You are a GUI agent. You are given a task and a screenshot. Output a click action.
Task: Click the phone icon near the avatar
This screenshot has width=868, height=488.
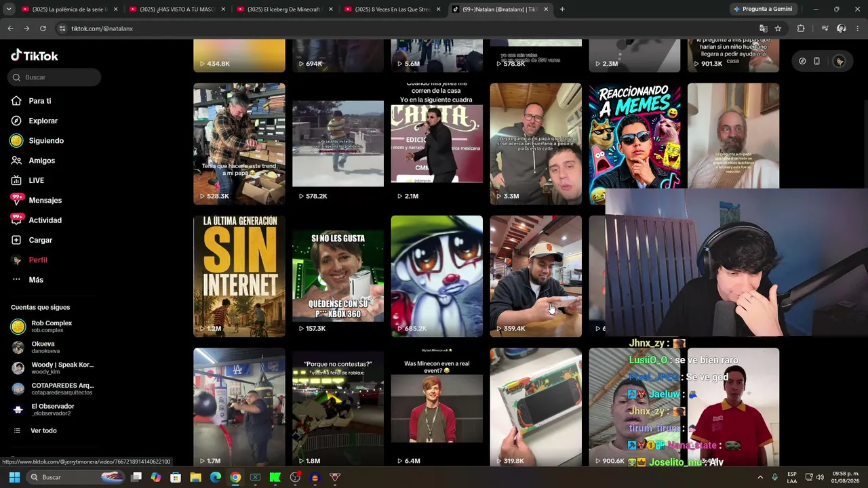coord(817,61)
